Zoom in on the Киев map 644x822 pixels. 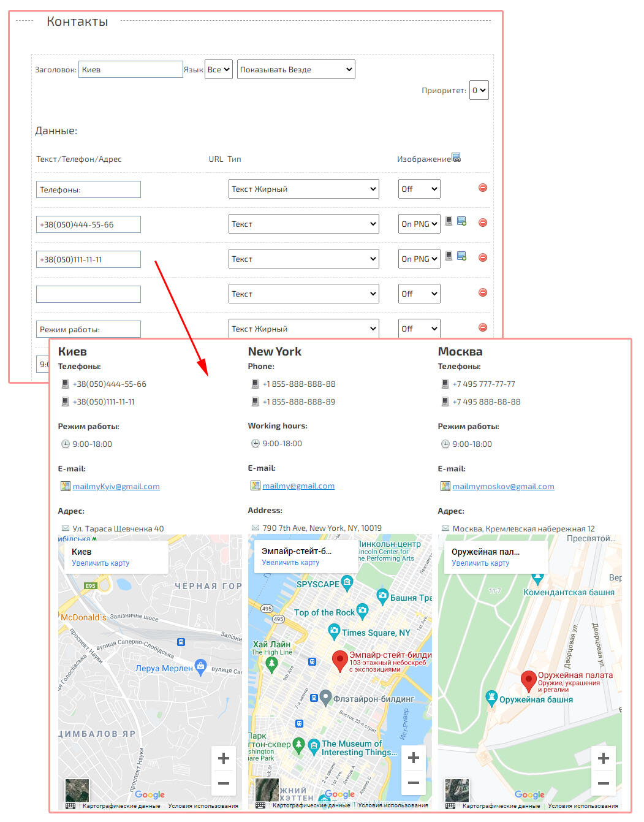click(224, 758)
